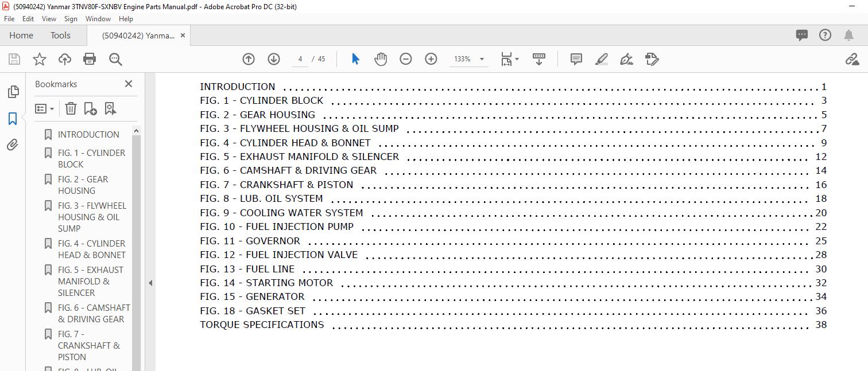Viewport: 868px width, 371px height.
Task: Find the current bookmark
Action: (110, 108)
